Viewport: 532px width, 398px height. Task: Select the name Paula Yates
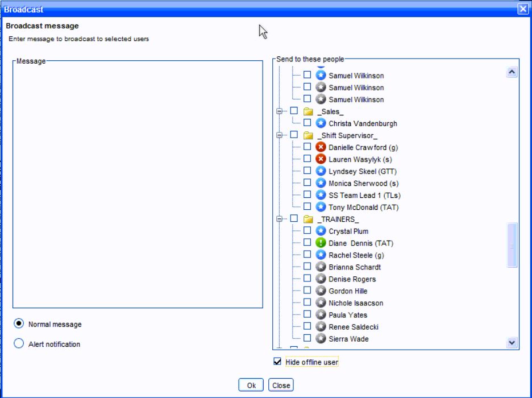tap(348, 315)
